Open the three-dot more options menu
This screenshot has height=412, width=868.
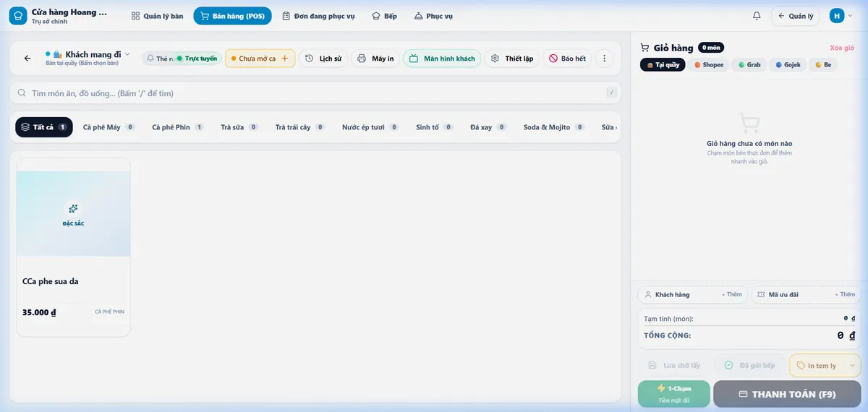pyautogui.click(x=605, y=59)
